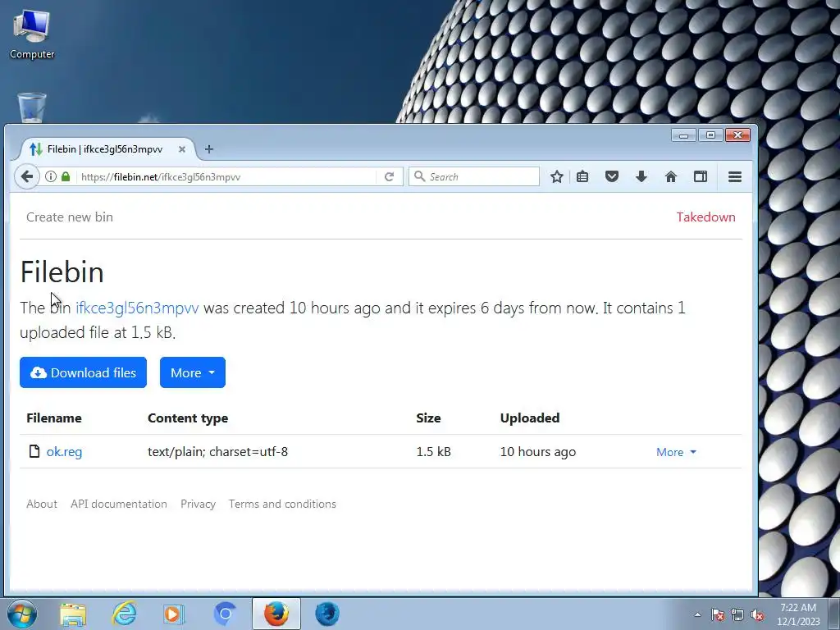840x630 pixels.
Task: Click the Firefox taskbar button
Action: click(276, 614)
